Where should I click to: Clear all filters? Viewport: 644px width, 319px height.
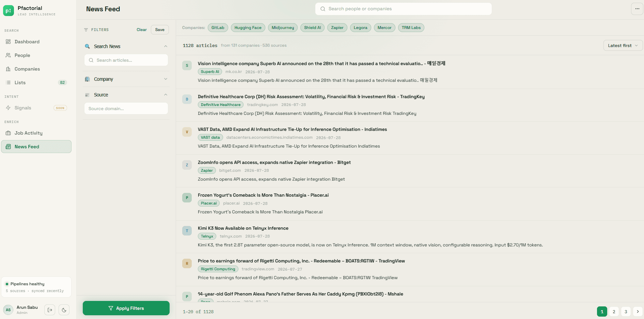(x=142, y=30)
